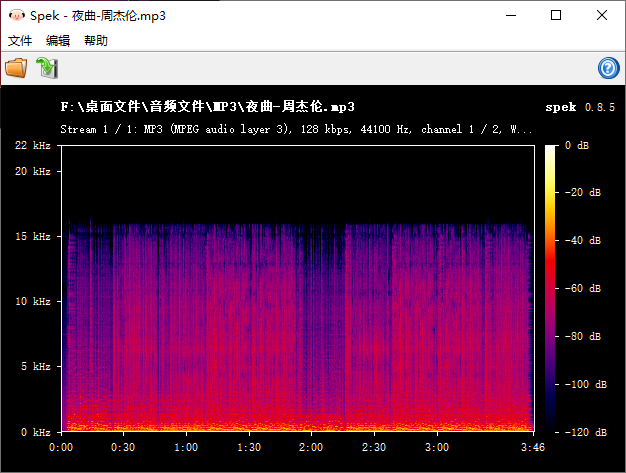This screenshot has width=626, height=473.
Task: Click the 20 kHz frequency label
Action: tap(33, 171)
